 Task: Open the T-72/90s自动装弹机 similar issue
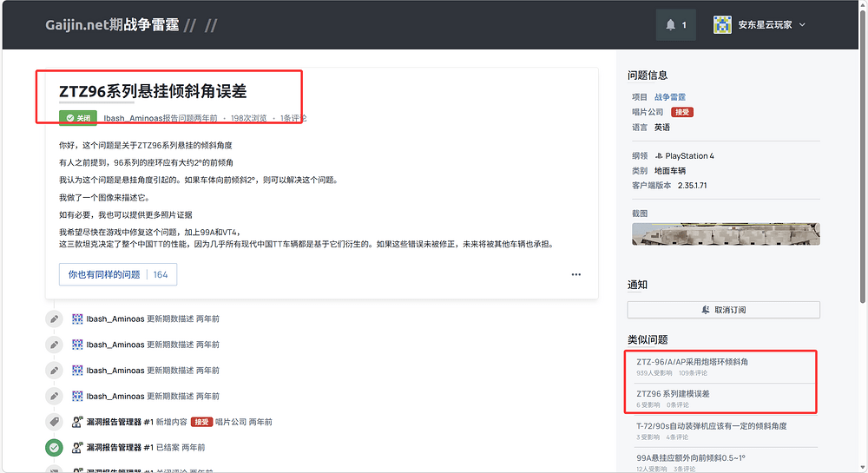(711, 426)
